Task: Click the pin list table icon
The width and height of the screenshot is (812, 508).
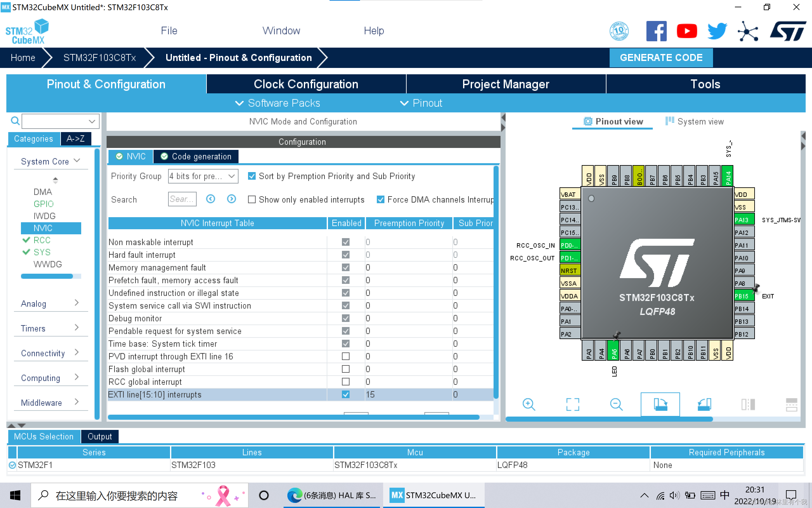Action: [x=791, y=404]
